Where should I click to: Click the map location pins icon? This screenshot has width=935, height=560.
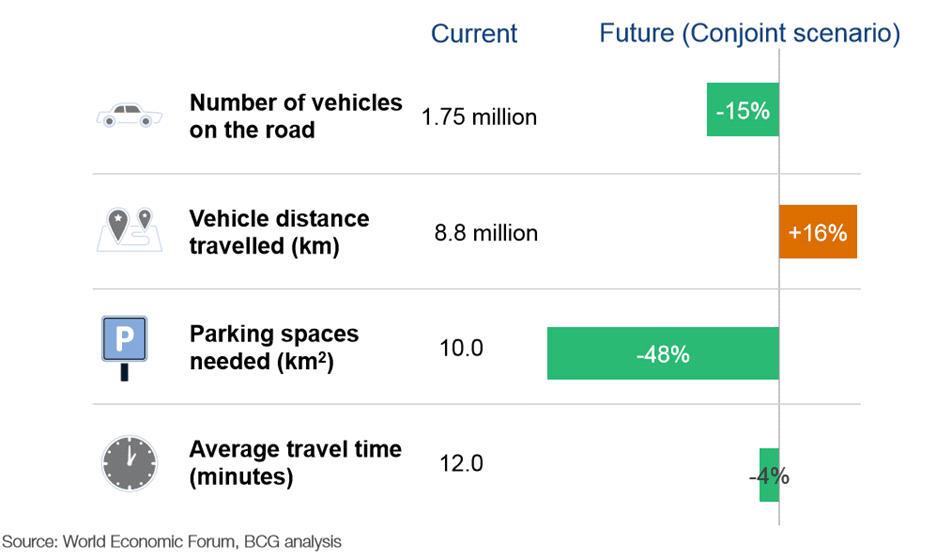(x=129, y=231)
